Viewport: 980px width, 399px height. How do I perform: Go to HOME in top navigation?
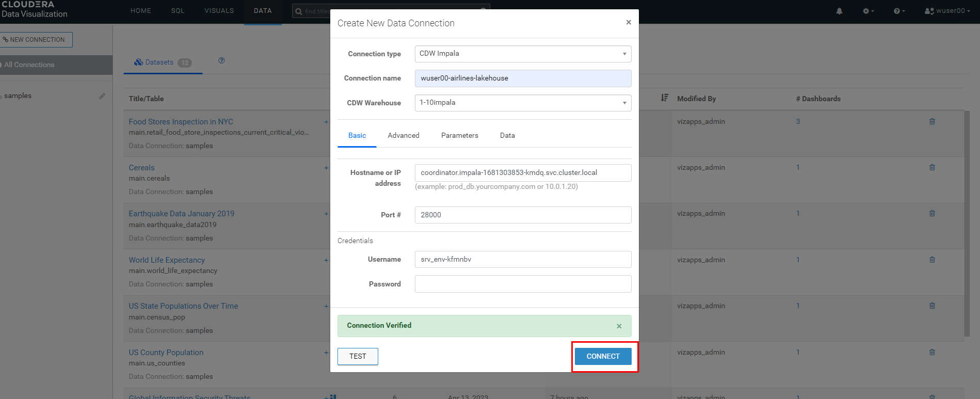[141, 11]
